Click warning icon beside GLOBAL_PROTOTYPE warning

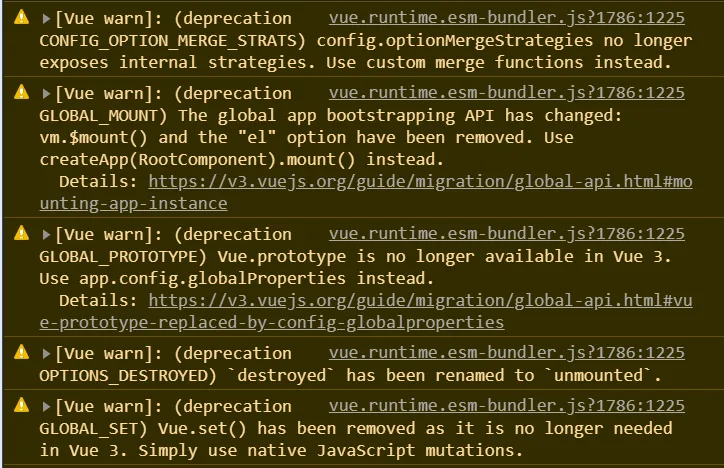tap(21, 233)
